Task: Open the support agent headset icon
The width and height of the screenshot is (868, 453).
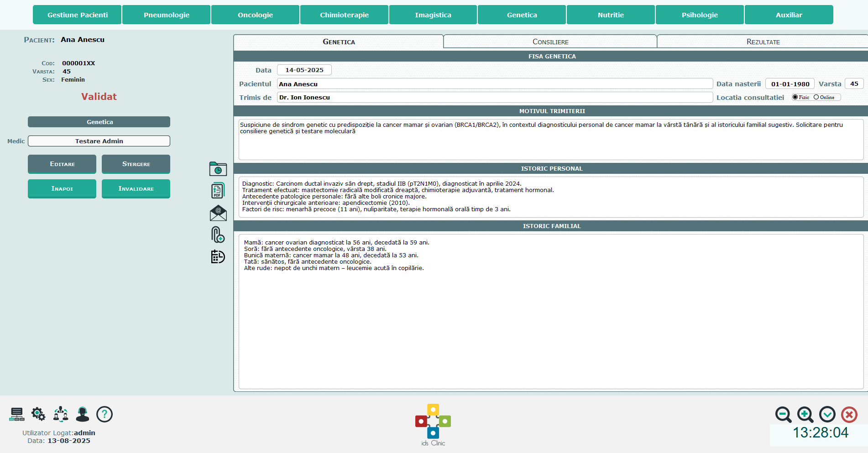Action: 83,414
